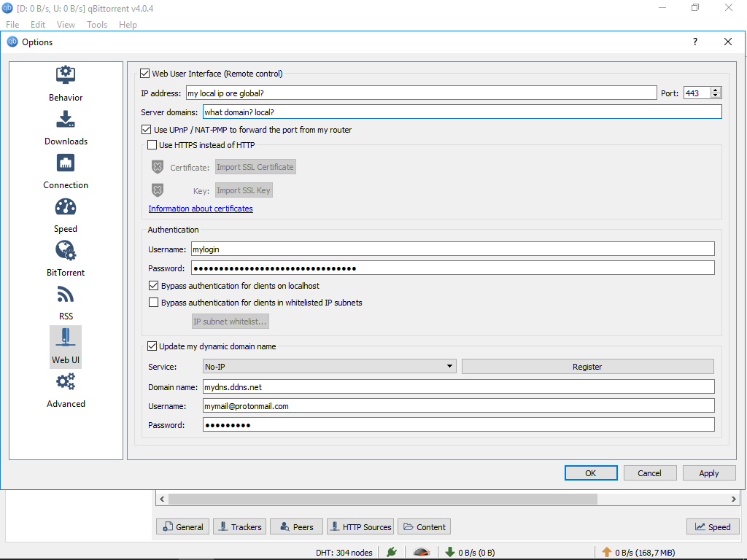Click the Authentication Password field
This screenshot has height=560, width=747.
[452, 268]
